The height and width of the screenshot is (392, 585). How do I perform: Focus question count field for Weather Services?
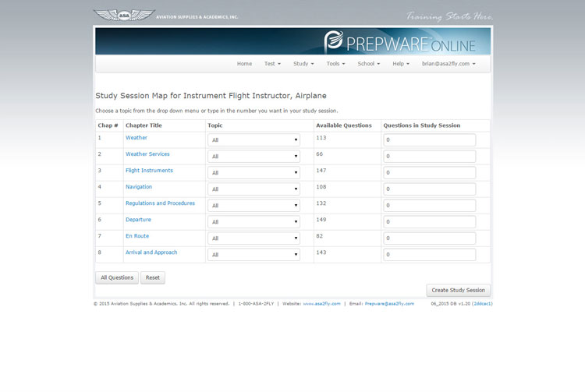pyautogui.click(x=429, y=157)
